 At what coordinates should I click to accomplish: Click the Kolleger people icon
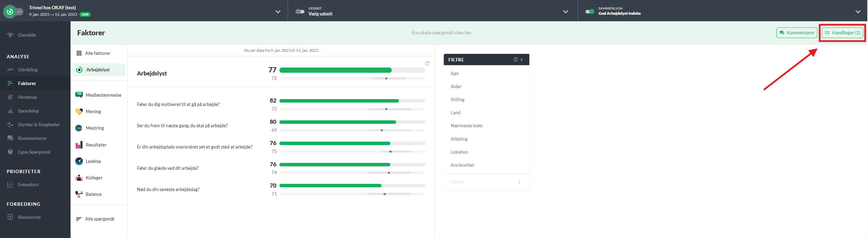79,178
